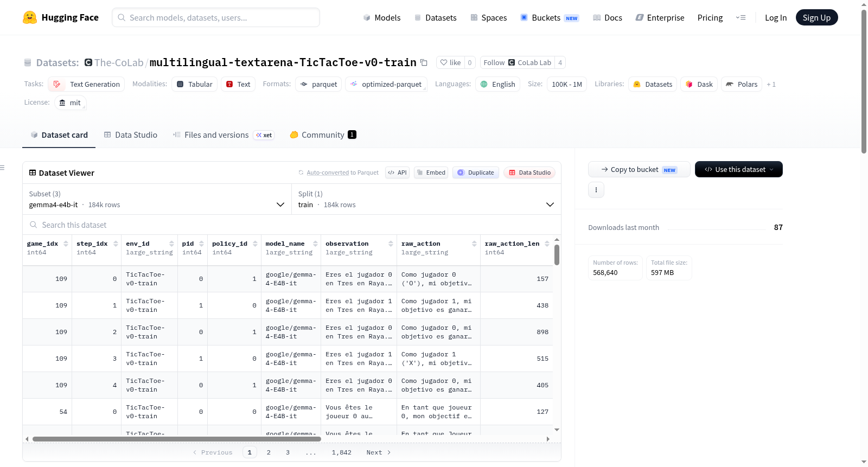Sort by the env_id column
868x467 pixels.
pos(172,244)
